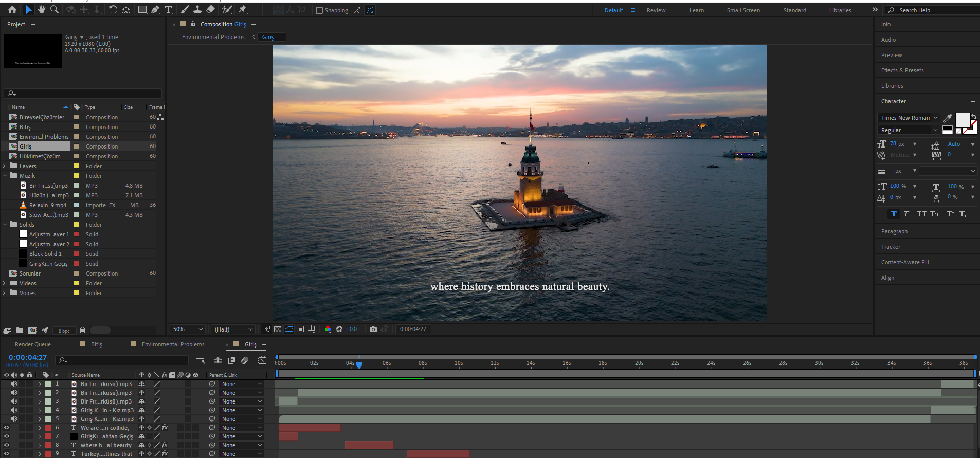
Task: Select the Zoom tool in the toolbar
Action: click(55, 10)
